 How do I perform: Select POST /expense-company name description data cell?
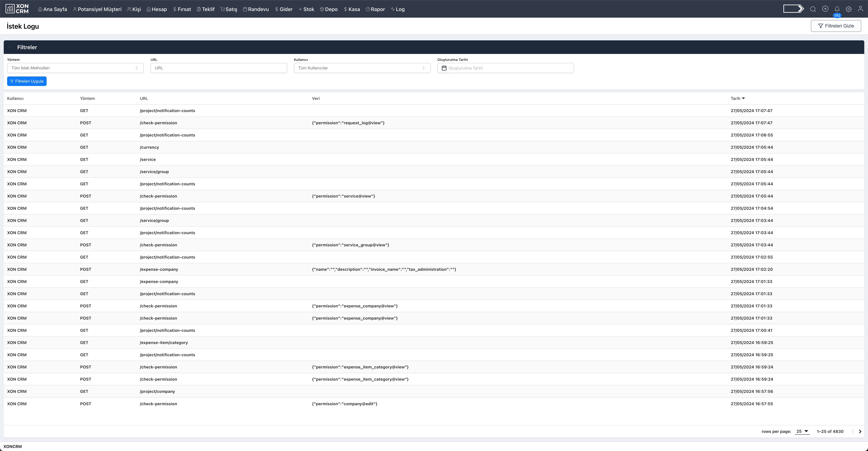pos(384,269)
